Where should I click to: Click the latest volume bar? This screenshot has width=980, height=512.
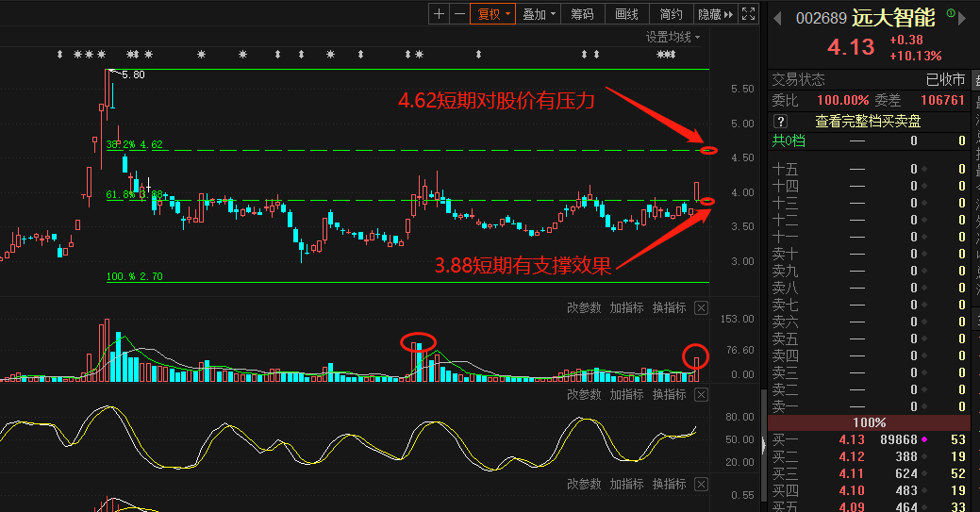[x=696, y=369]
